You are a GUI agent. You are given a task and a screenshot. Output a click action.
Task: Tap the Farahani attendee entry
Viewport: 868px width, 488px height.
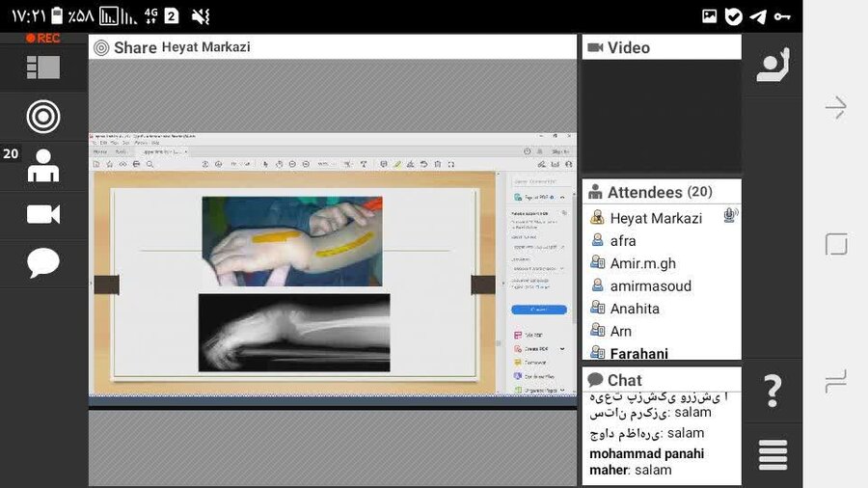638,354
